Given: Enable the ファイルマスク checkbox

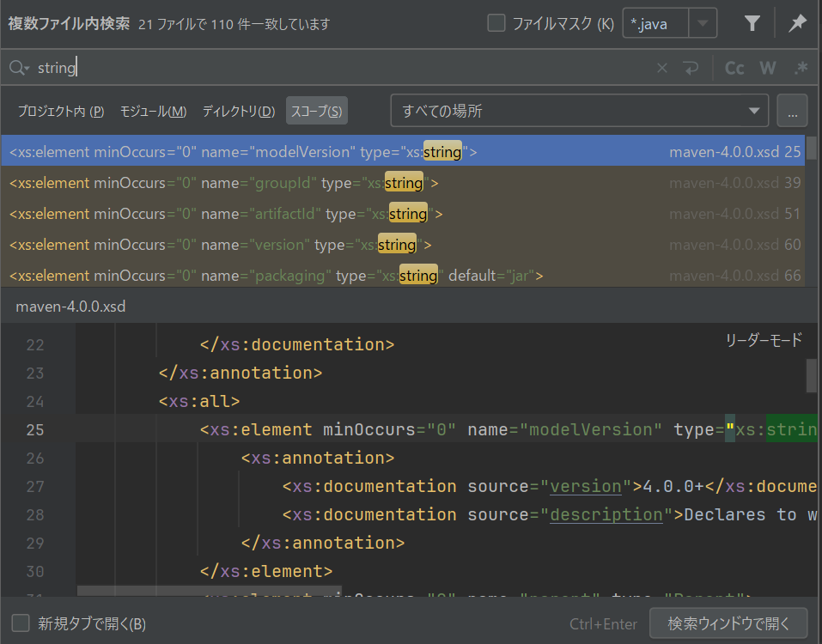Looking at the screenshot, I should click(496, 23).
